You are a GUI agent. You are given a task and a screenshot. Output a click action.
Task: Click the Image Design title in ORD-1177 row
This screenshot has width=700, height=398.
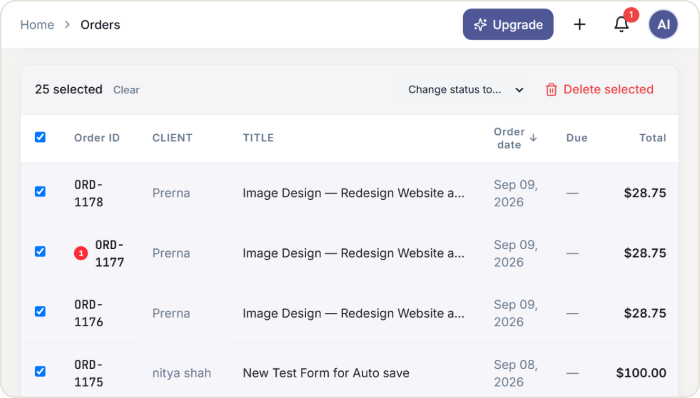pyautogui.click(x=354, y=253)
